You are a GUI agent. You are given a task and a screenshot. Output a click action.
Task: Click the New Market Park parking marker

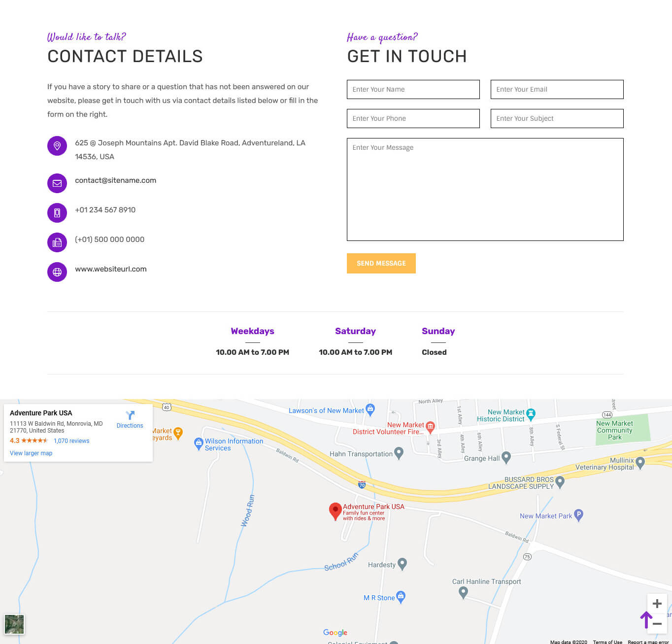pyautogui.click(x=579, y=515)
